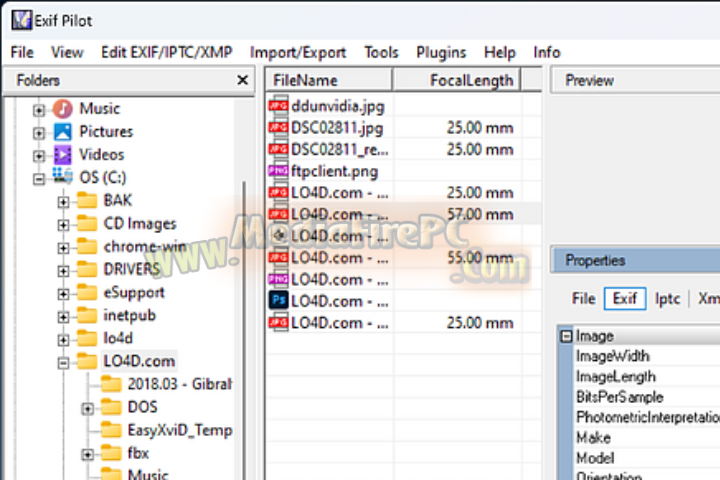
Task: Open the File menu
Action: pos(22,52)
